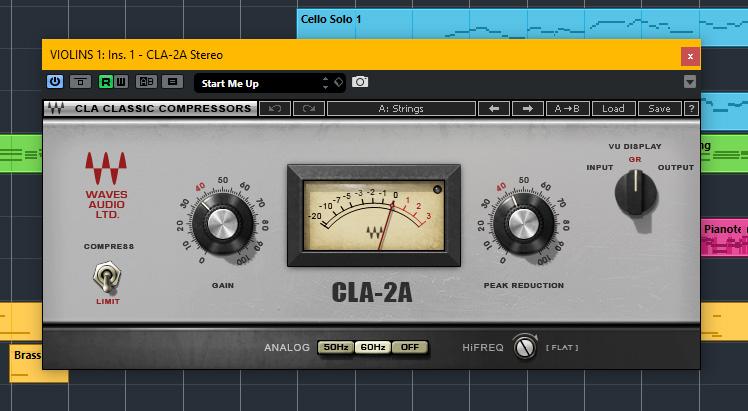
Task: Click the Gain knob
Action: pyautogui.click(x=222, y=223)
